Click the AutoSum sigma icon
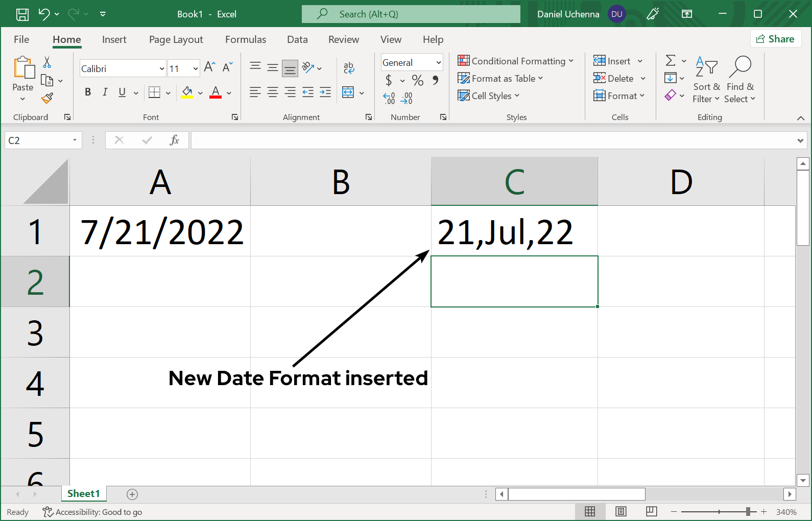The width and height of the screenshot is (812, 521). point(671,61)
